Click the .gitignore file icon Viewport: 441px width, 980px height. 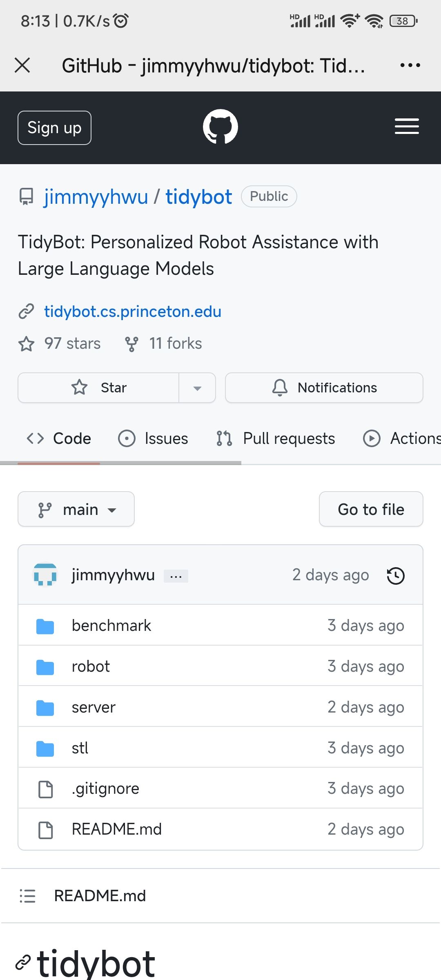[x=45, y=789]
